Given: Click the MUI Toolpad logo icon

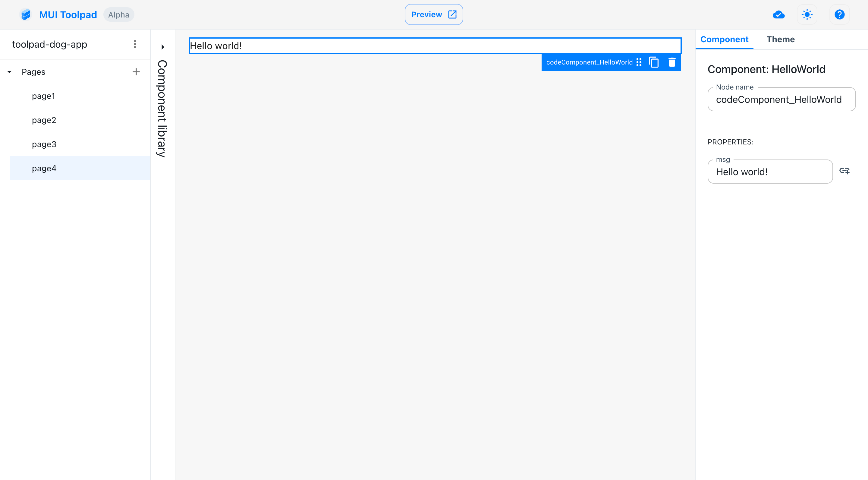Looking at the screenshot, I should tap(26, 14).
